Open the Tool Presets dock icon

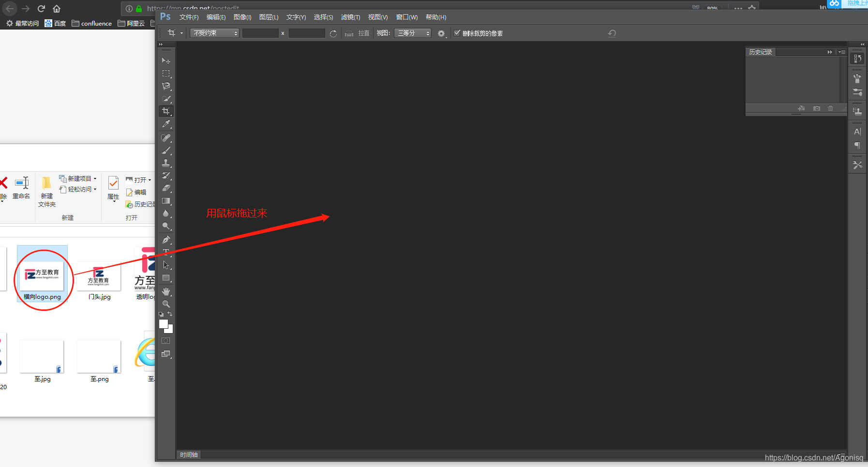[x=857, y=165]
